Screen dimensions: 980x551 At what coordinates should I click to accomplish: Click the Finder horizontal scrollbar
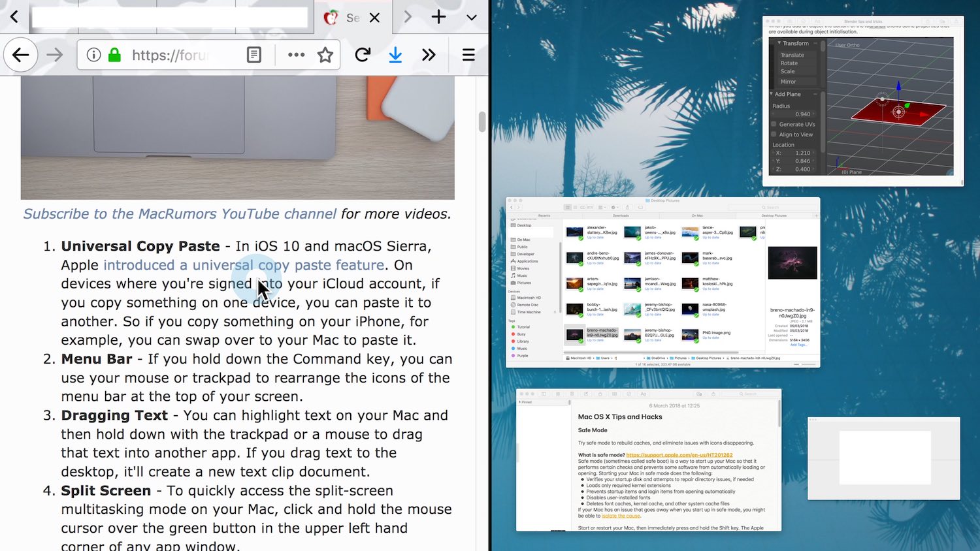click(x=651, y=353)
